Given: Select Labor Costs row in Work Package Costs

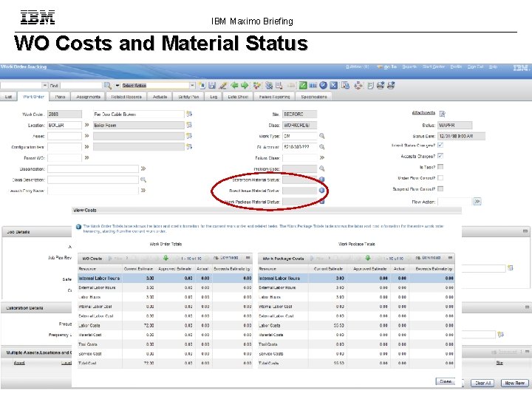Looking at the screenshot, I should tap(356, 325).
